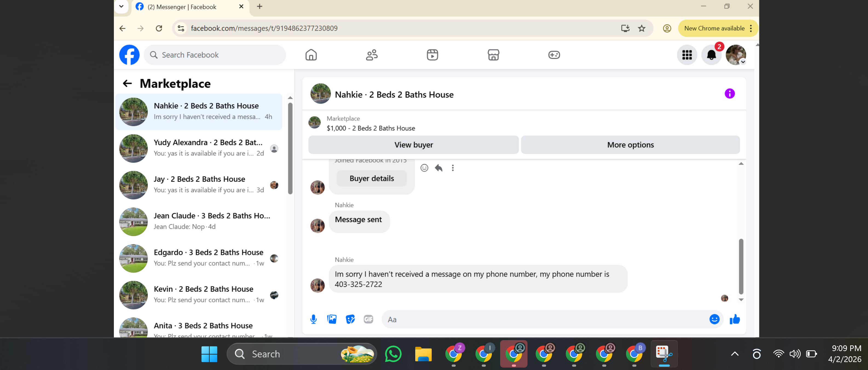Viewport: 868px width, 370px height.
Task: Open the Marketplace storefront icon
Action: coord(493,55)
